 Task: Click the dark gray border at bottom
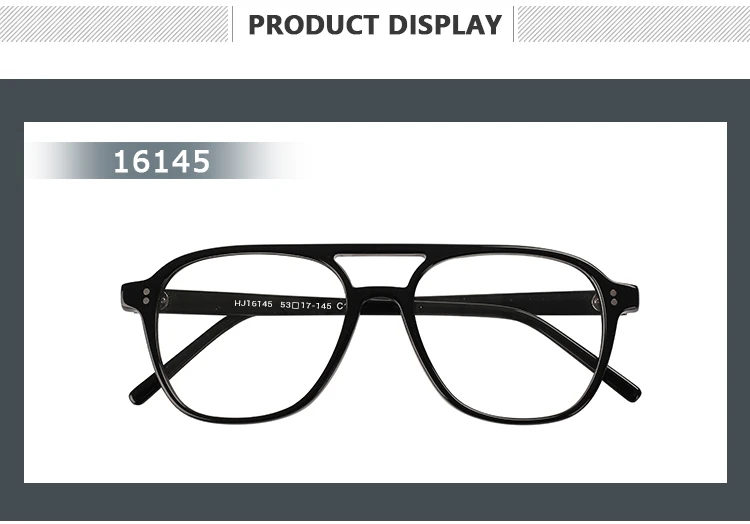point(375,502)
